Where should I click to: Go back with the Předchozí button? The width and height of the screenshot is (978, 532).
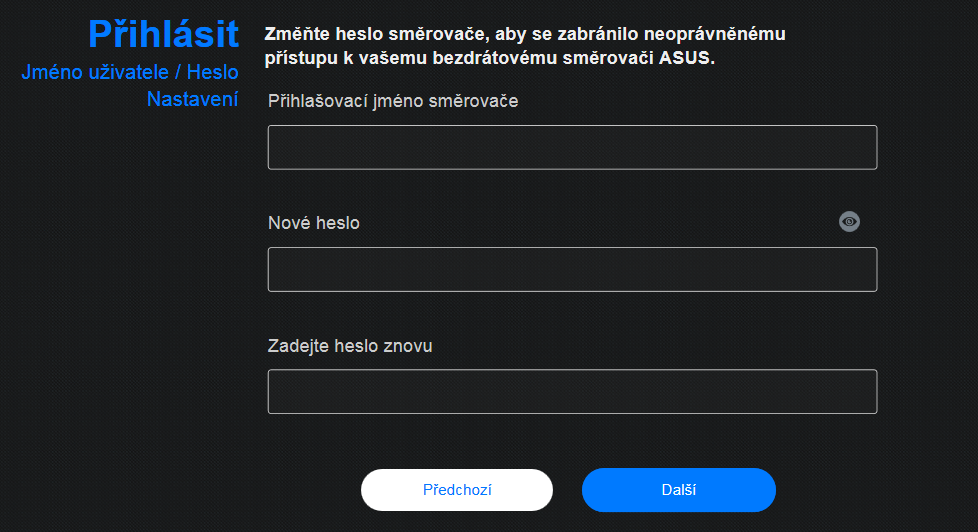457,490
